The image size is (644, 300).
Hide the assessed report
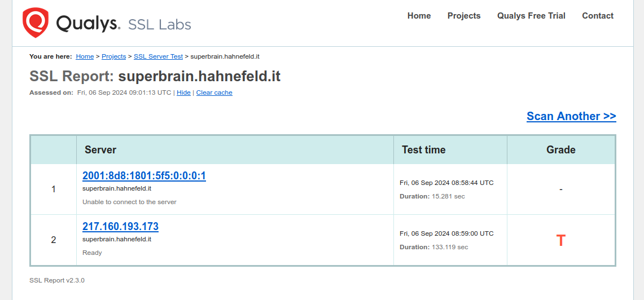(x=183, y=92)
